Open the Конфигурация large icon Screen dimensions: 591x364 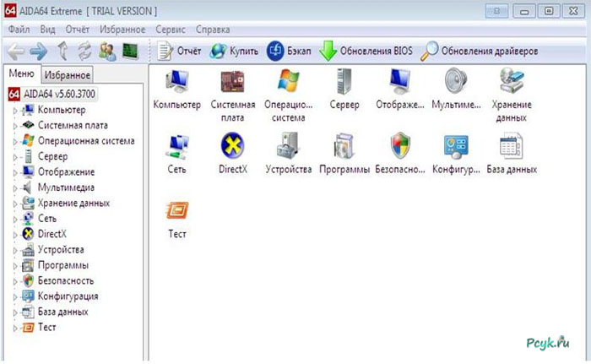coord(456,146)
